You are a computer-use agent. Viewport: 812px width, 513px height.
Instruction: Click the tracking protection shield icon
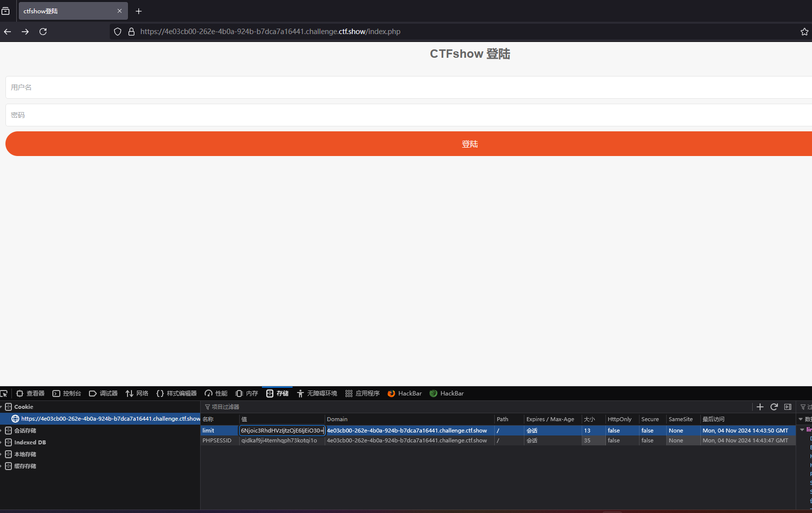pyautogui.click(x=118, y=32)
